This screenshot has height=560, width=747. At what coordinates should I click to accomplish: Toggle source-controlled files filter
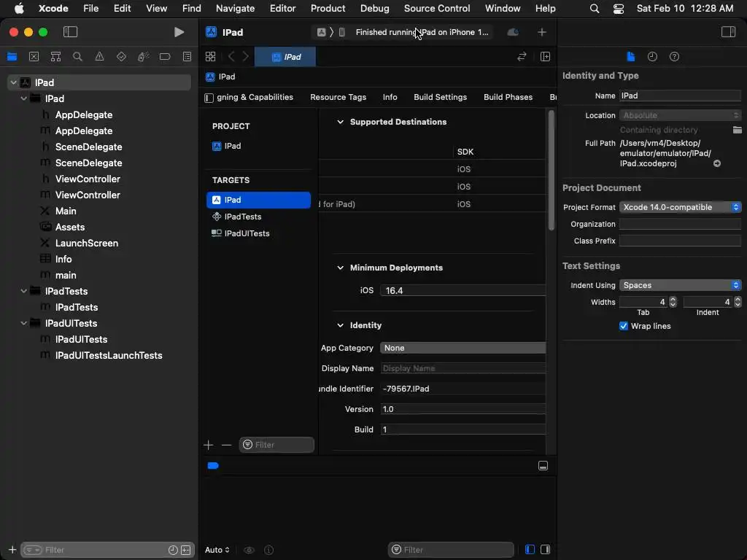[186, 550]
